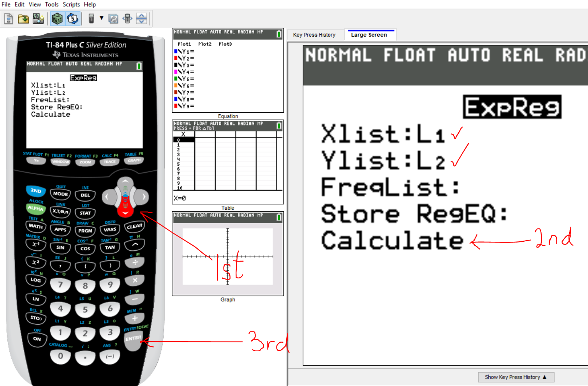Click the negative (−) key
Screen dimensions: 588x386
[x=110, y=356]
